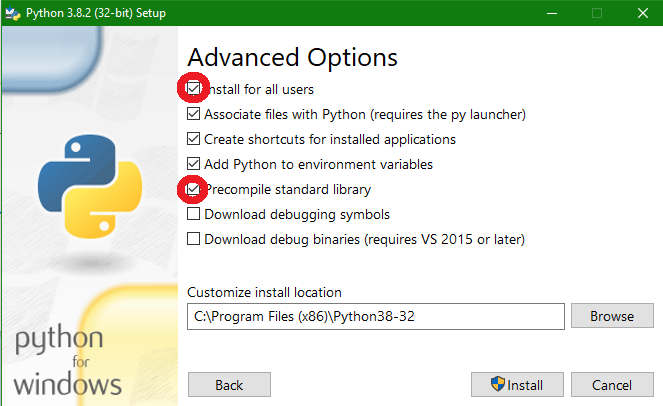
Task: Open the Browse folder dialog
Action: pos(612,316)
